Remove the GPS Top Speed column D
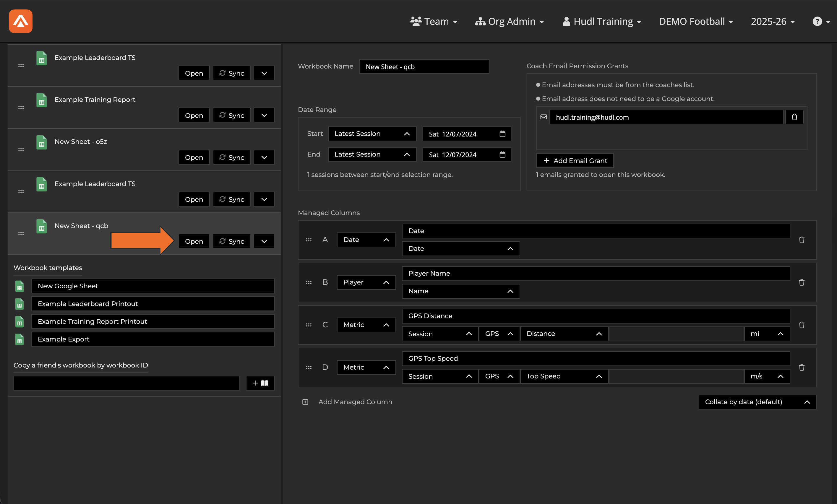The image size is (837, 504). (x=802, y=367)
